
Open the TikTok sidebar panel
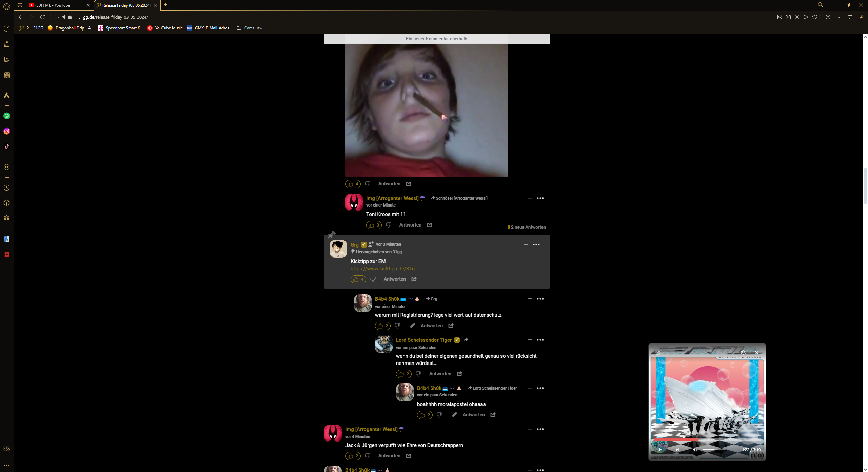pyautogui.click(x=7, y=146)
